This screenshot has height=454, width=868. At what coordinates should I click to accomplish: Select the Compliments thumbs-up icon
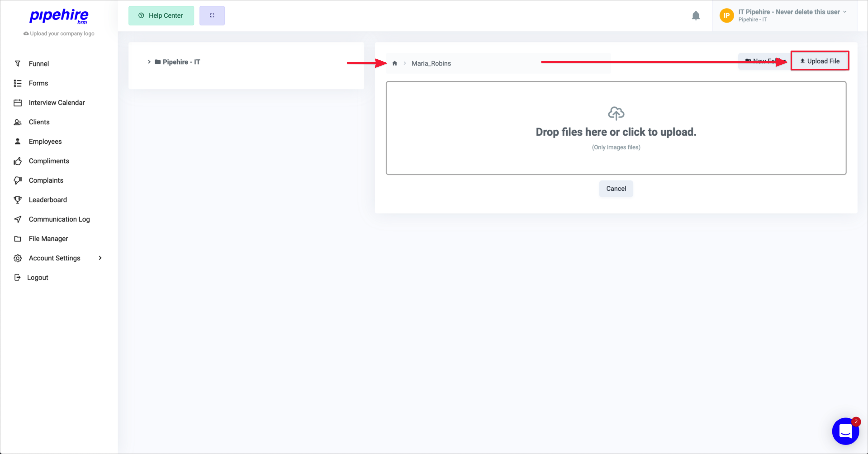tap(18, 161)
